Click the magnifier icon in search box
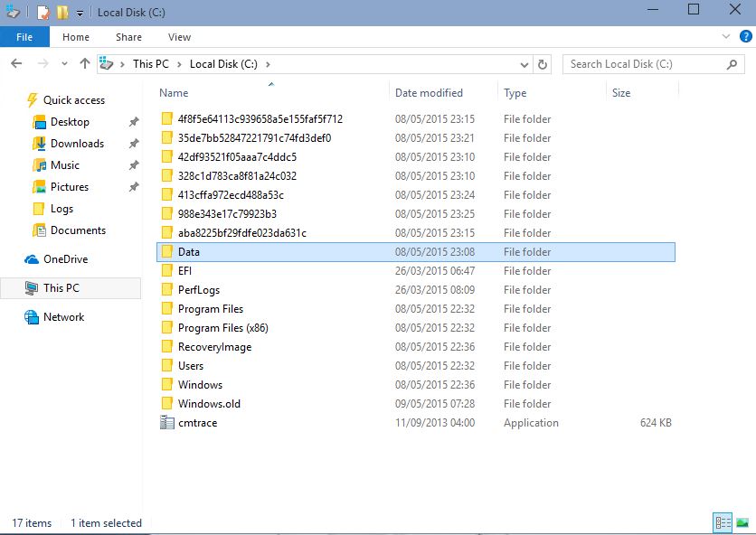 (732, 64)
